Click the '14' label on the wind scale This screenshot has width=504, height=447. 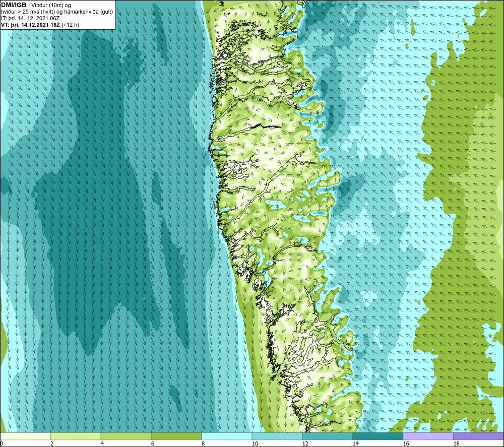(x=355, y=443)
